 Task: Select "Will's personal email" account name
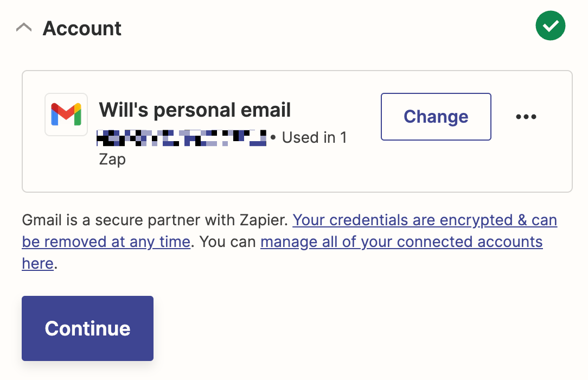pos(195,110)
